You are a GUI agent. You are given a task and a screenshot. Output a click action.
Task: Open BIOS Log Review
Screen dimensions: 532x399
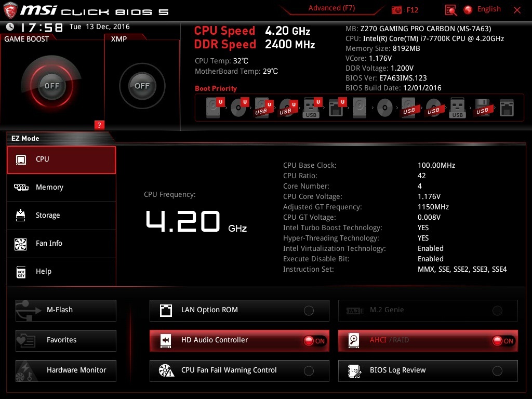point(427,370)
